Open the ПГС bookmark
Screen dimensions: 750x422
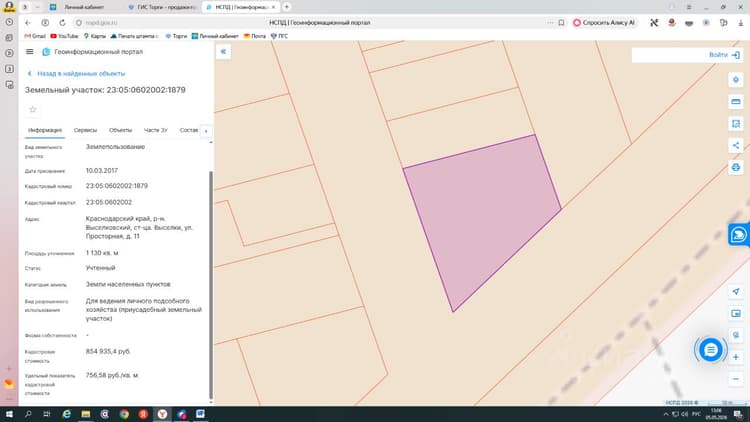[x=279, y=36]
